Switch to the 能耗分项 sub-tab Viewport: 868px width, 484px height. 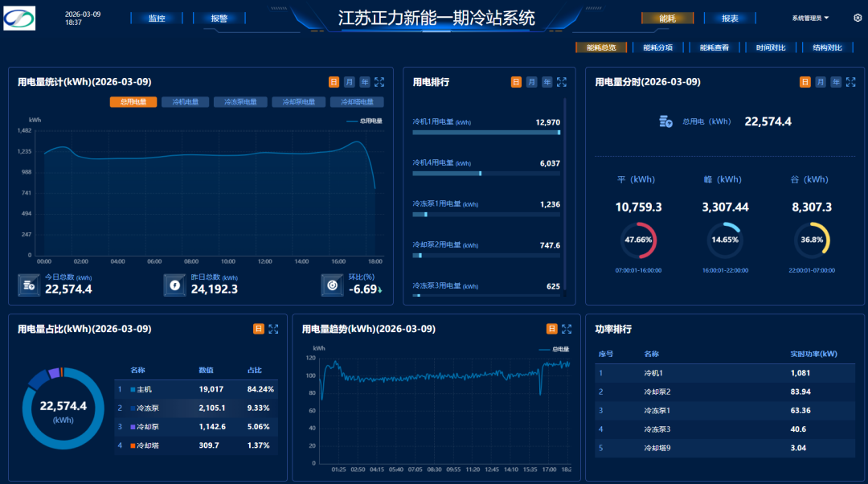point(658,47)
